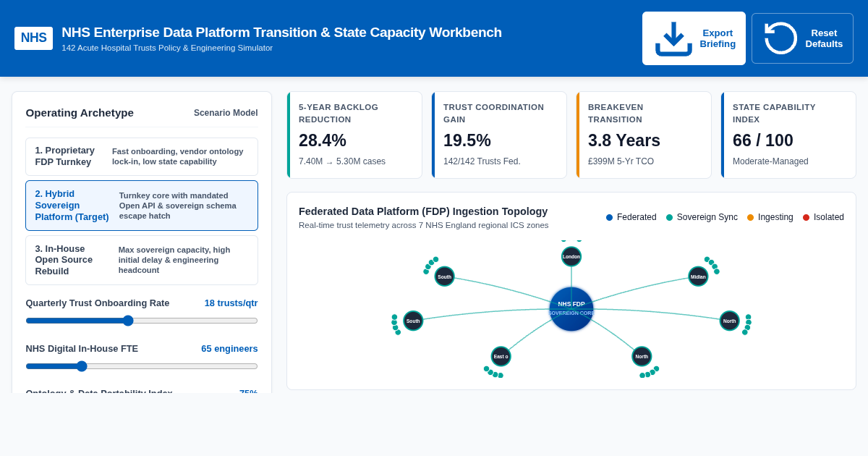Click the Federated legend label
The image size is (868, 456).
[x=637, y=217]
